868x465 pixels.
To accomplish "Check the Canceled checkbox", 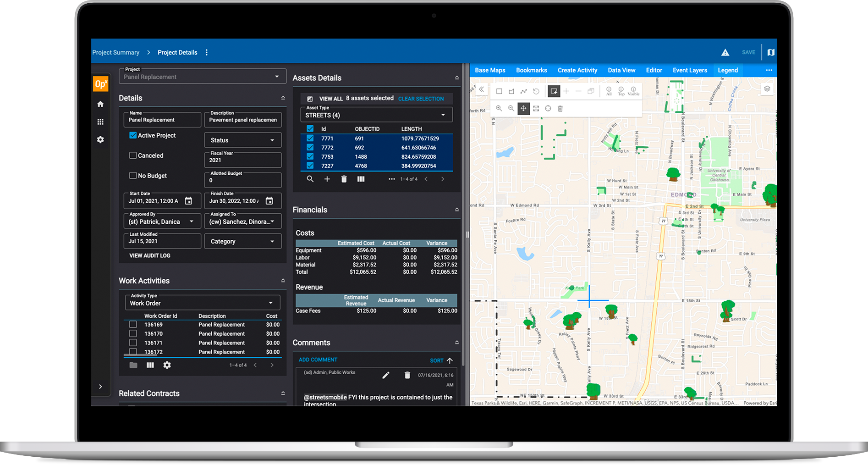I will tap(133, 155).
